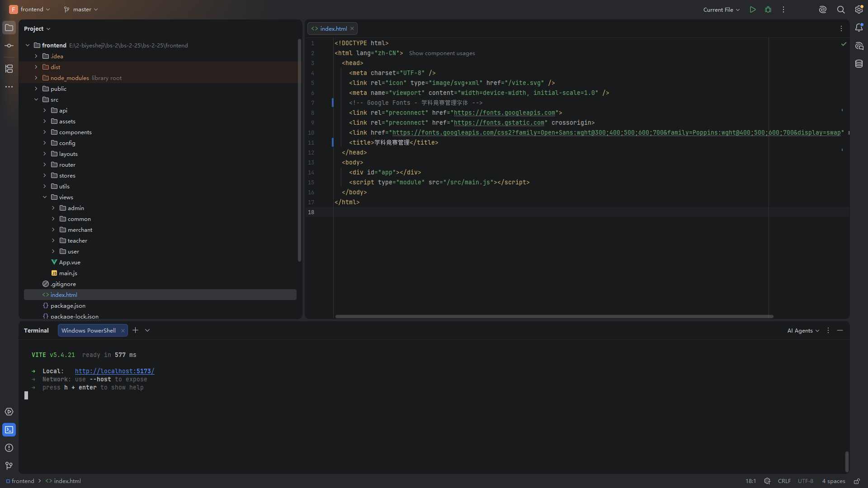The height and width of the screenshot is (488, 868).
Task: Select the Windows PowerShell terminal tab
Action: coord(89,331)
